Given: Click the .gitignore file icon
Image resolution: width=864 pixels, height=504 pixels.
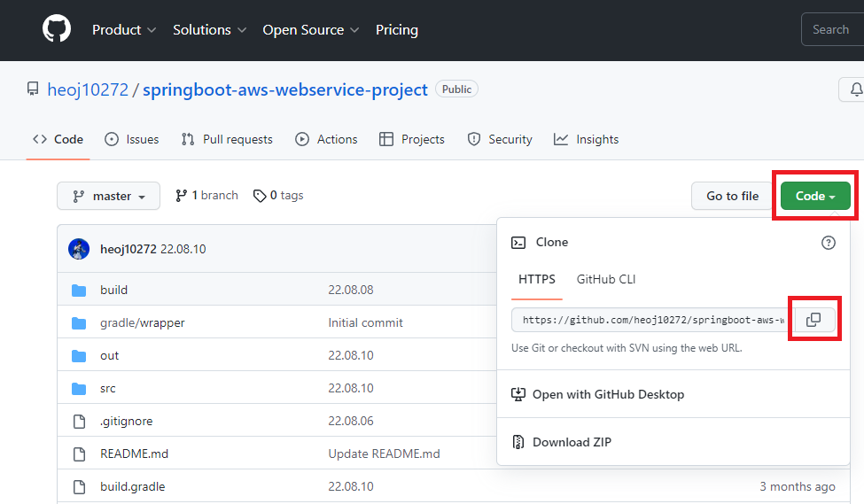Looking at the screenshot, I should [x=80, y=422].
